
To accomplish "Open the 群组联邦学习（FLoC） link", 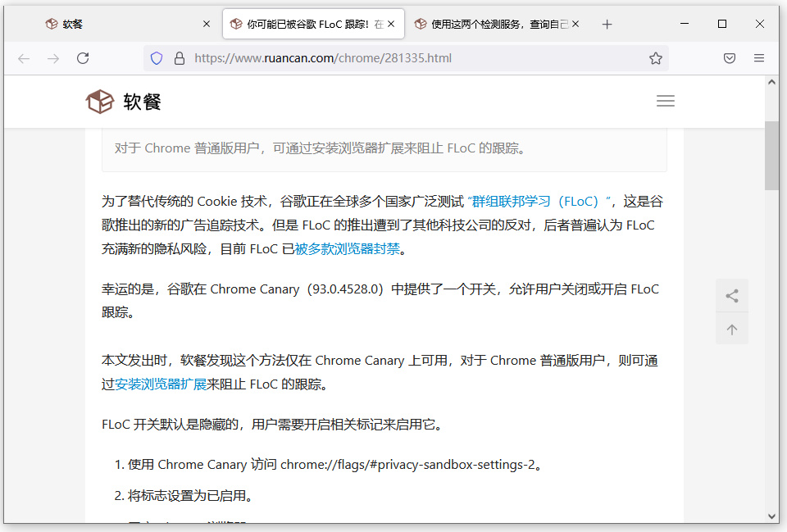I will coord(539,202).
